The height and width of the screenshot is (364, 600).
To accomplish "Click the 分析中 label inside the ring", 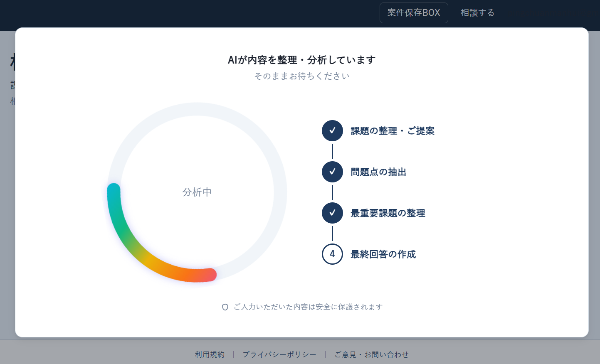I will [x=197, y=192].
